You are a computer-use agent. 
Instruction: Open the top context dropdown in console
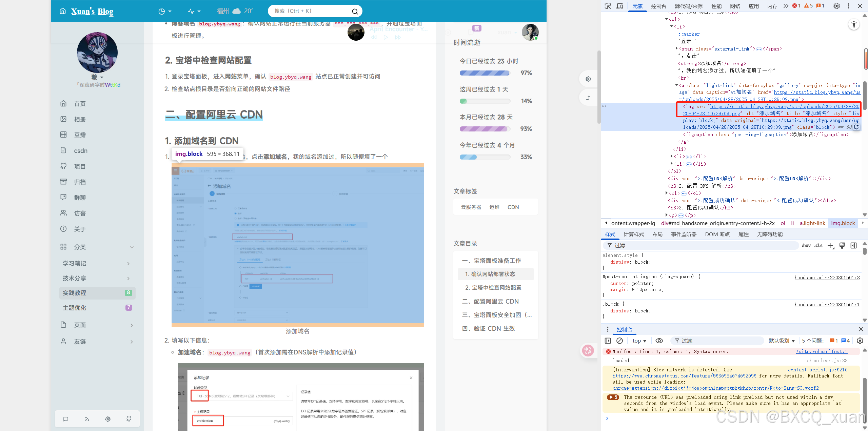pos(639,341)
